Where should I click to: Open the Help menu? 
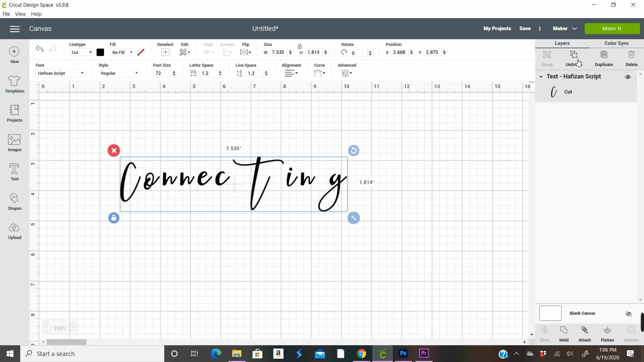(x=36, y=14)
